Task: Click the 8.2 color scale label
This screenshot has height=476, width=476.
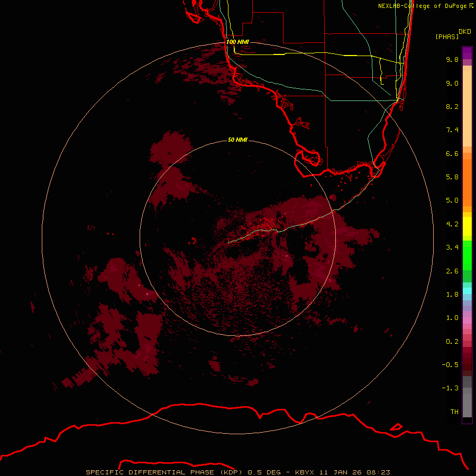Action: coord(452,106)
